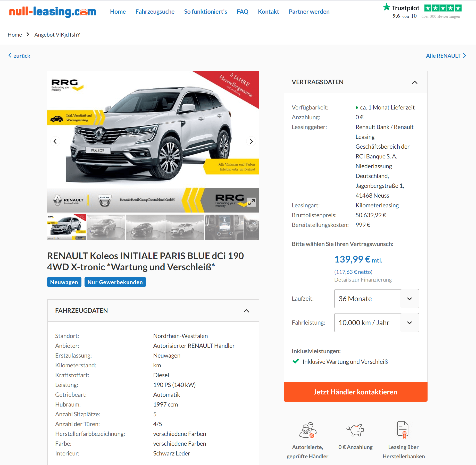Click the manufacturer bank leasing document icon
The width and height of the screenshot is (476, 465).
pyautogui.click(x=403, y=430)
